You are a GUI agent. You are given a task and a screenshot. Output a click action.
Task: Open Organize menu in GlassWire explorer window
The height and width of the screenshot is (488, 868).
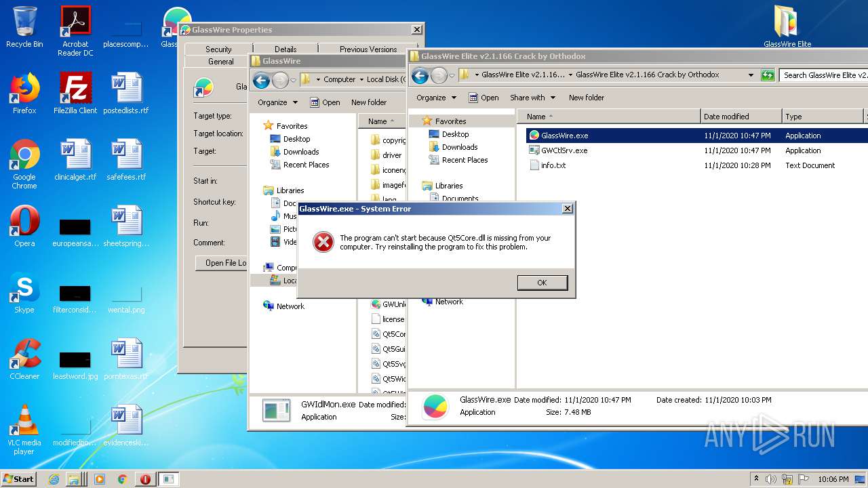[x=277, y=102]
